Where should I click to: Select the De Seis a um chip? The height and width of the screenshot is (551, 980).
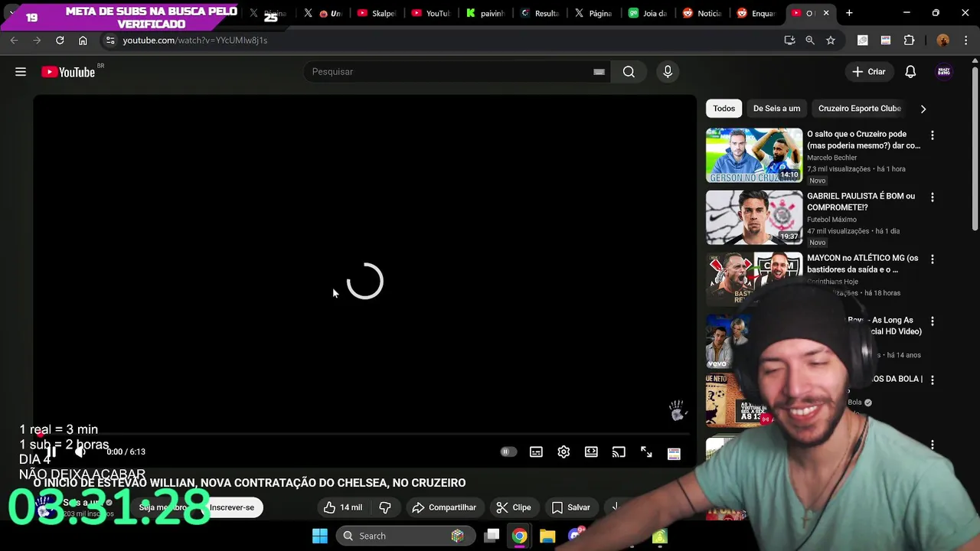(x=776, y=109)
